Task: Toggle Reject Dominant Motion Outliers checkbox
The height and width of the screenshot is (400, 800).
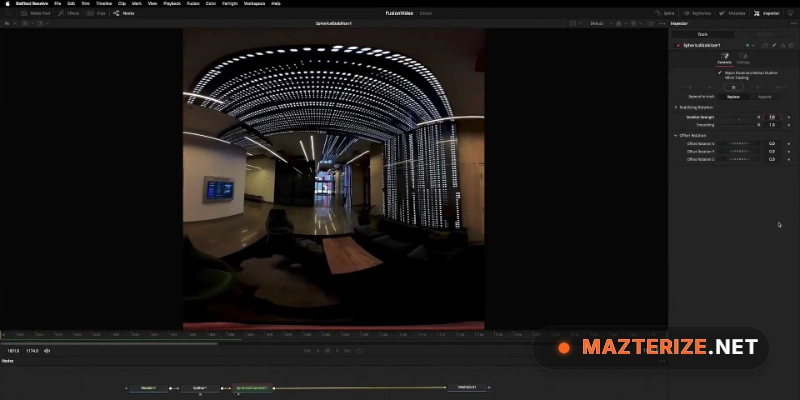Action: tap(720, 73)
